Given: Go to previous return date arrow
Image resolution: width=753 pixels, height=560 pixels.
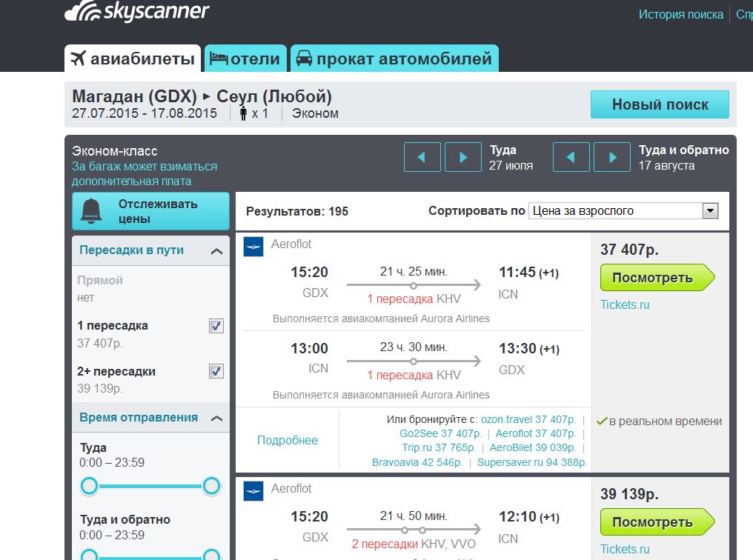Looking at the screenshot, I should click(x=571, y=157).
